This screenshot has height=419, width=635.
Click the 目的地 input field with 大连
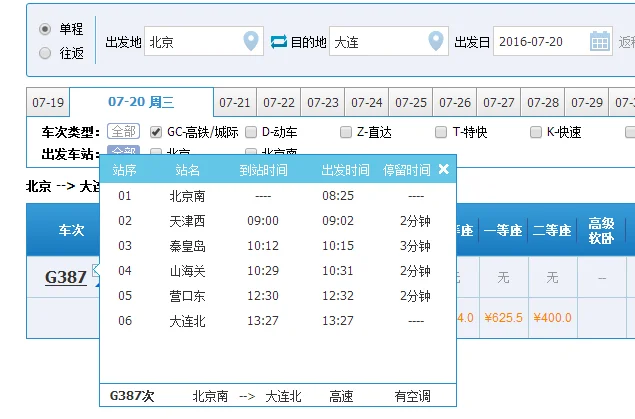pyautogui.click(x=389, y=41)
